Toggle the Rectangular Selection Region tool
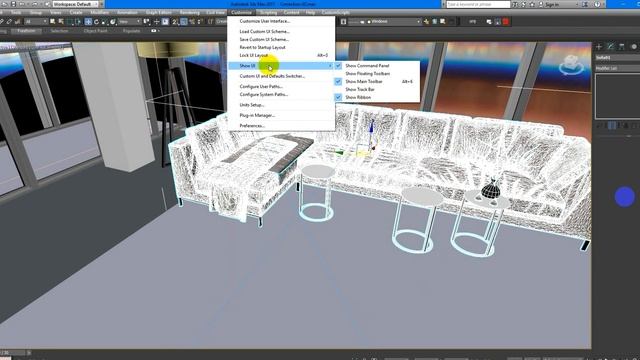 [x=70, y=22]
